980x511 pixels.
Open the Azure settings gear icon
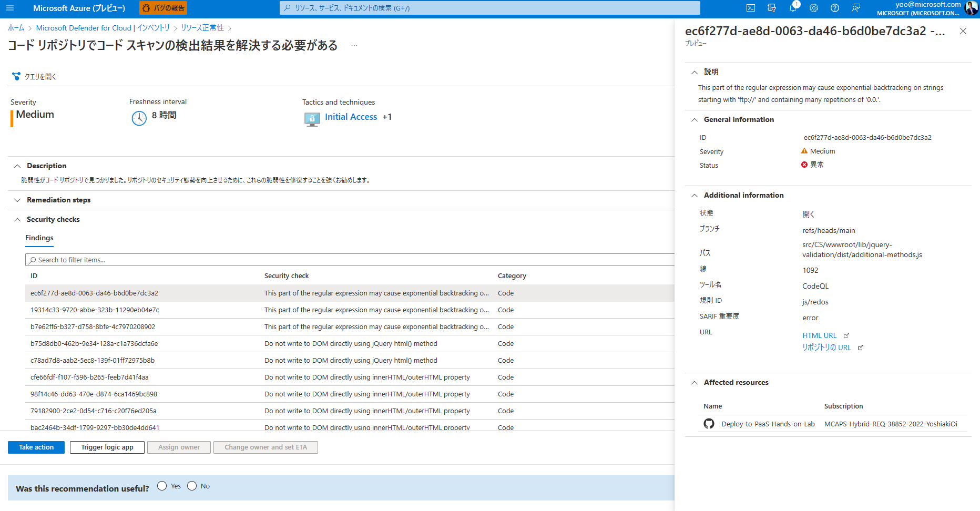pyautogui.click(x=813, y=8)
